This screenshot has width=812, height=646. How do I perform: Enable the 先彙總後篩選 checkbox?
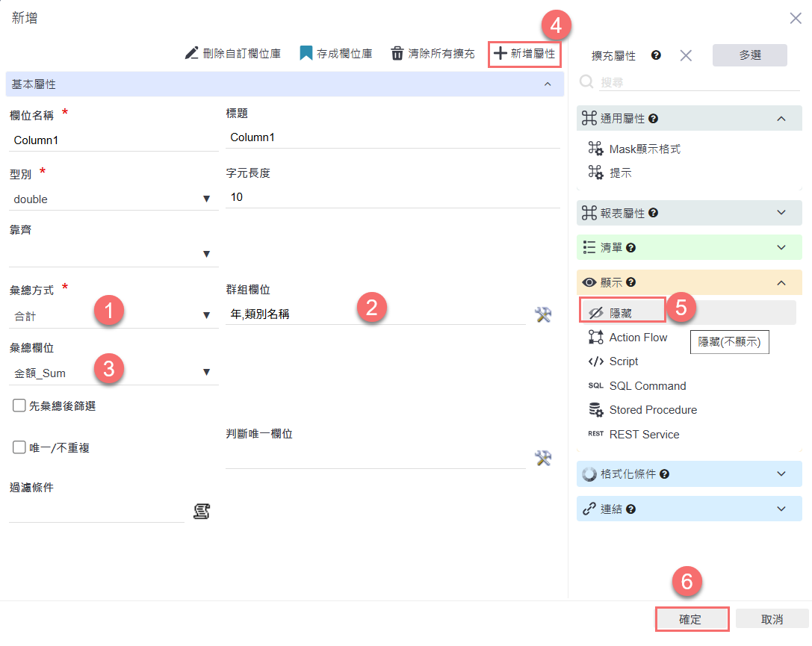[19, 406]
